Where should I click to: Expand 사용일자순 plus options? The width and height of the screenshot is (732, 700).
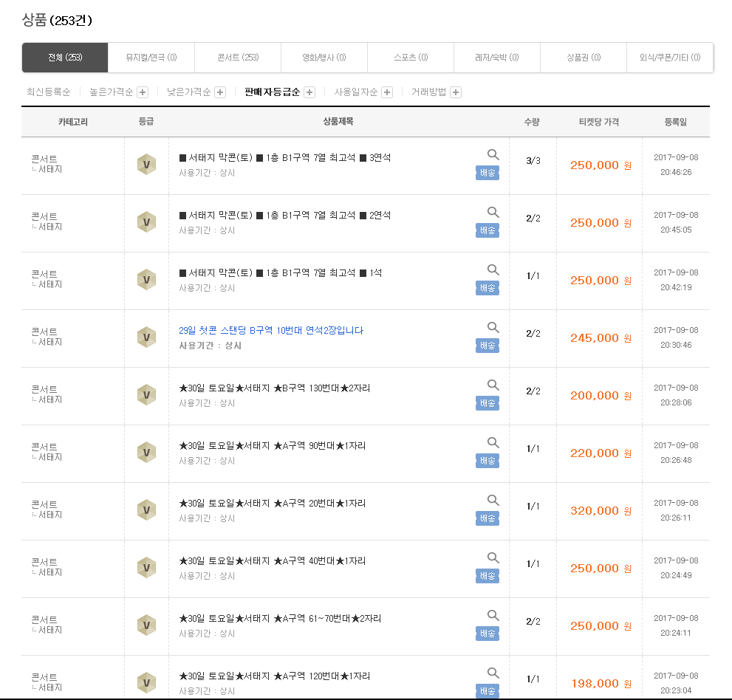pos(386,92)
